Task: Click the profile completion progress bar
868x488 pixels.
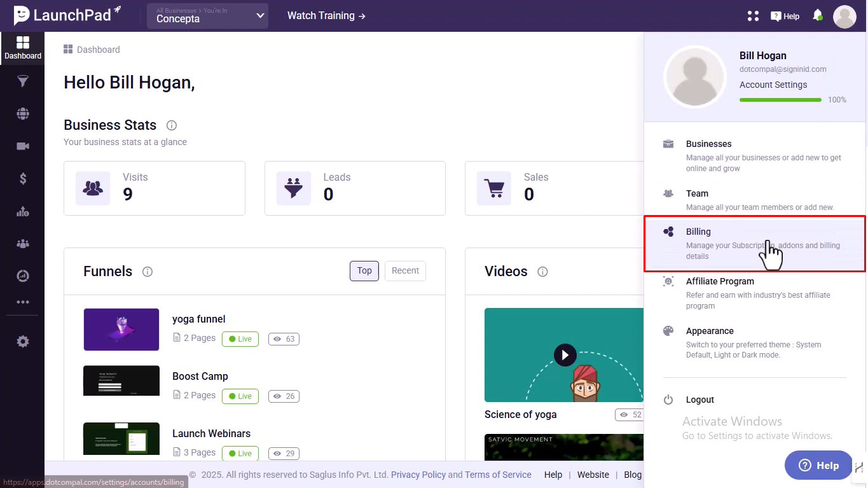Action: click(x=780, y=100)
